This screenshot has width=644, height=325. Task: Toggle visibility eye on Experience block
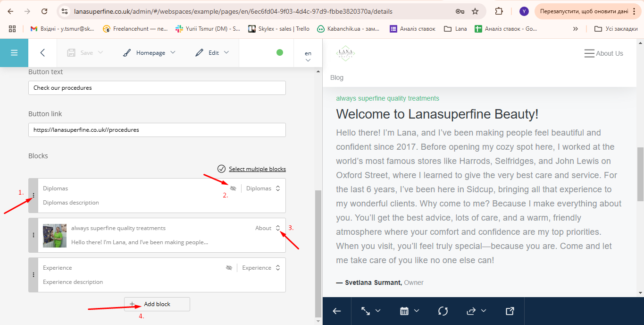pos(229,268)
